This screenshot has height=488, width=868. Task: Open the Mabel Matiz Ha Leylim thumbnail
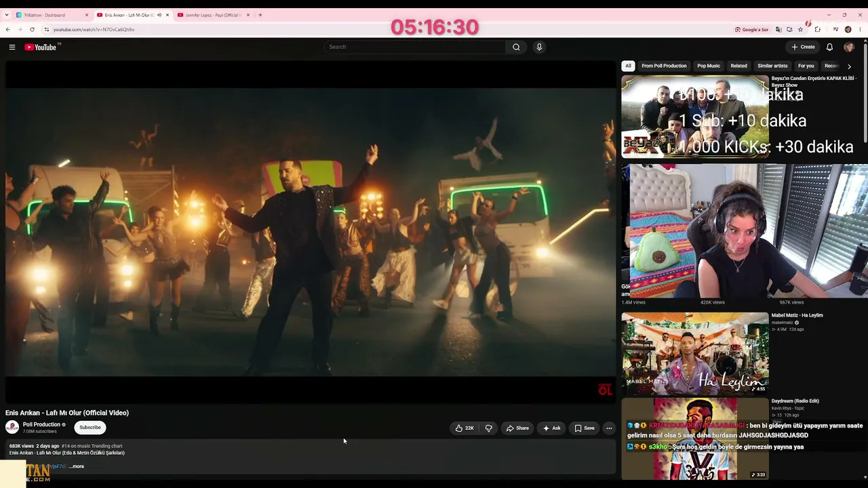695,353
